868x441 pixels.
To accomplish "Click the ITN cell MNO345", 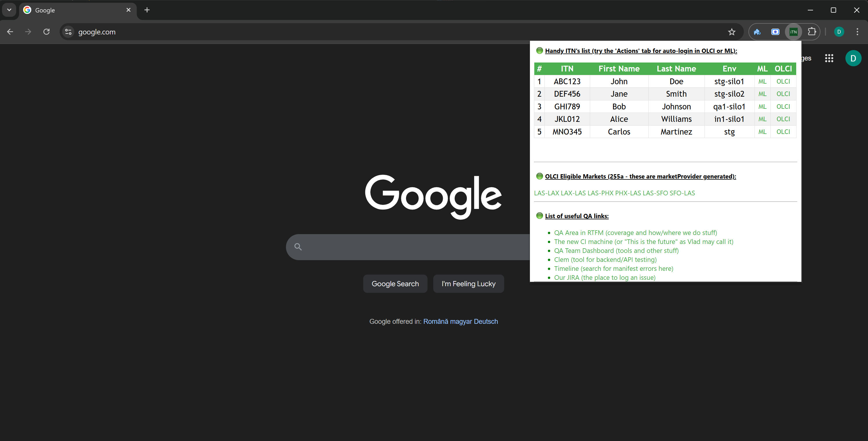I will point(567,132).
